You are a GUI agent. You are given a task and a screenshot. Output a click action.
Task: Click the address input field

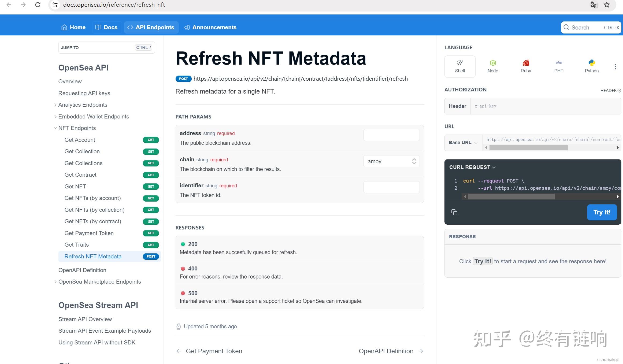(x=391, y=135)
